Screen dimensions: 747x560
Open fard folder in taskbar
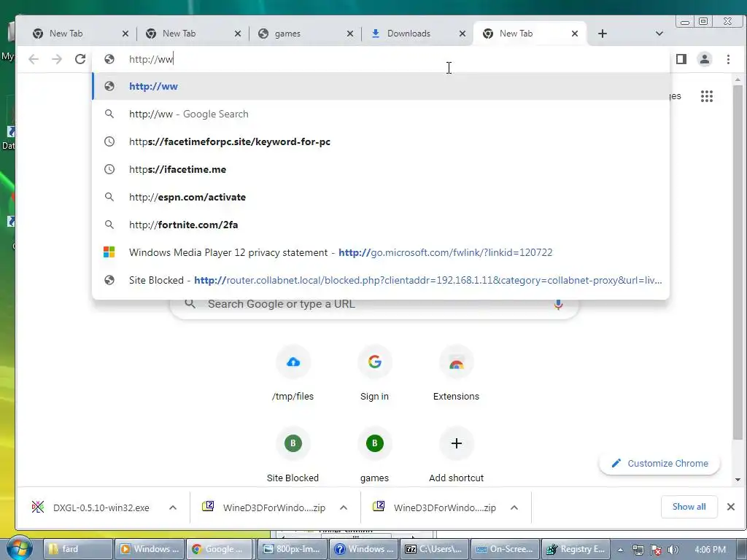pyautogui.click(x=78, y=549)
